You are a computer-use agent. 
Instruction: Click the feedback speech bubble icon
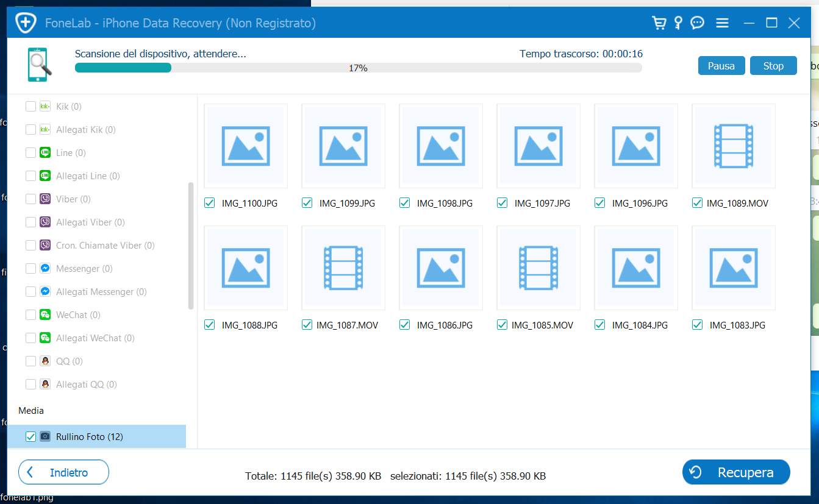point(697,23)
